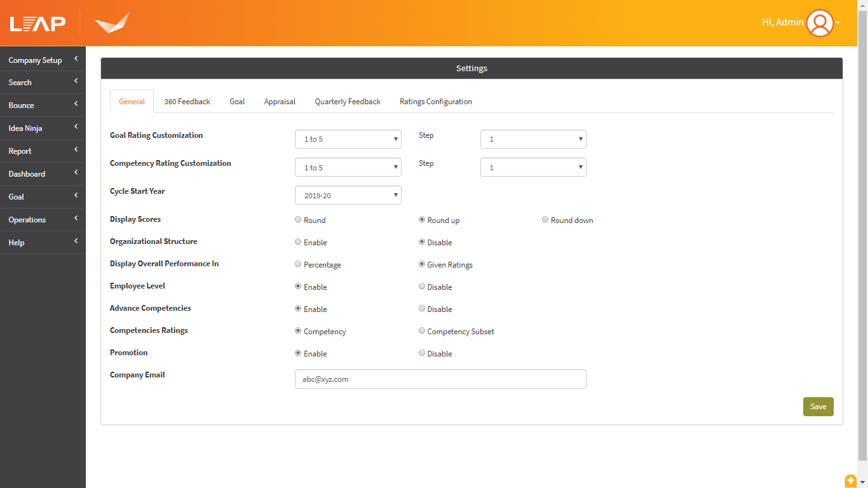Click the LEAP logo in the header
Viewport: 868px width, 488px height.
coord(37,22)
